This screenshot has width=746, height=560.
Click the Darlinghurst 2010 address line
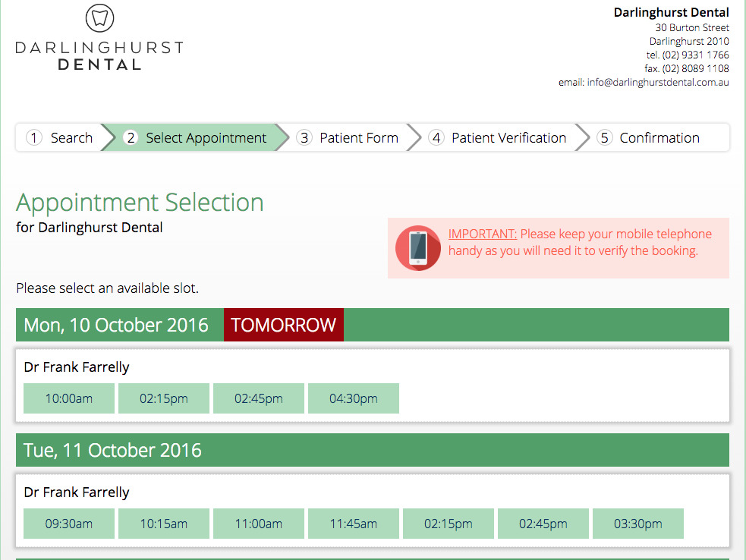pos(689,42)
